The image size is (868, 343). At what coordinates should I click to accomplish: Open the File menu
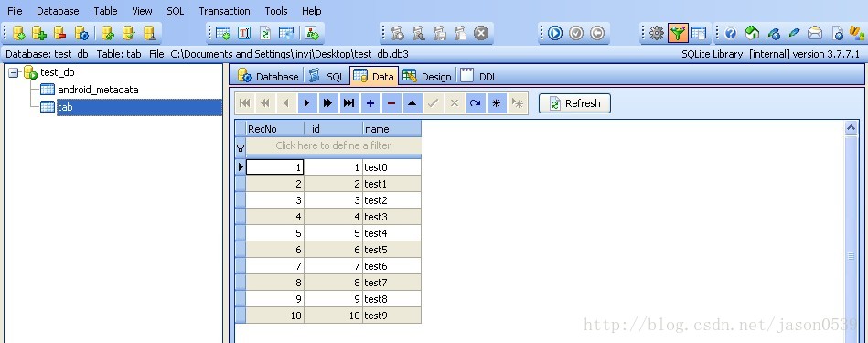(x=15, y=11)
